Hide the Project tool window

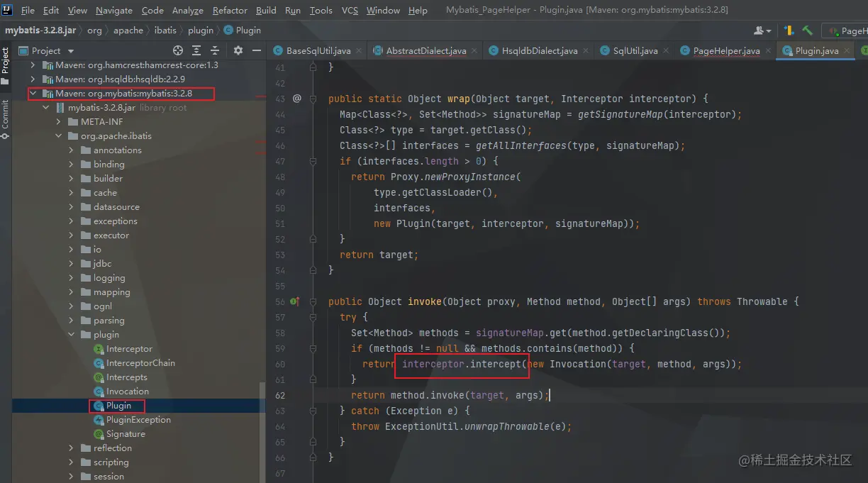[256, 50]
